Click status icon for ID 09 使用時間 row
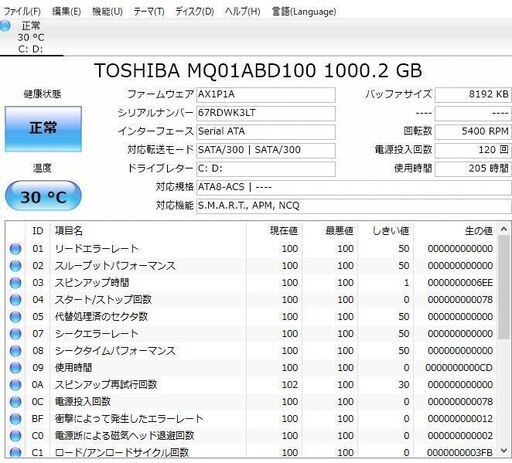The width and height of the screenshot is (512, 463). pyautogui.click(x=15, y=368)
